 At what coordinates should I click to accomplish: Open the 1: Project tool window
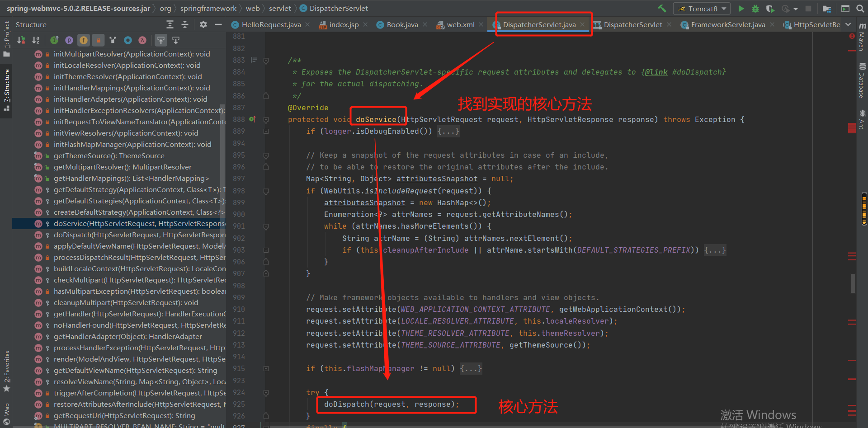tap(6, 39)
